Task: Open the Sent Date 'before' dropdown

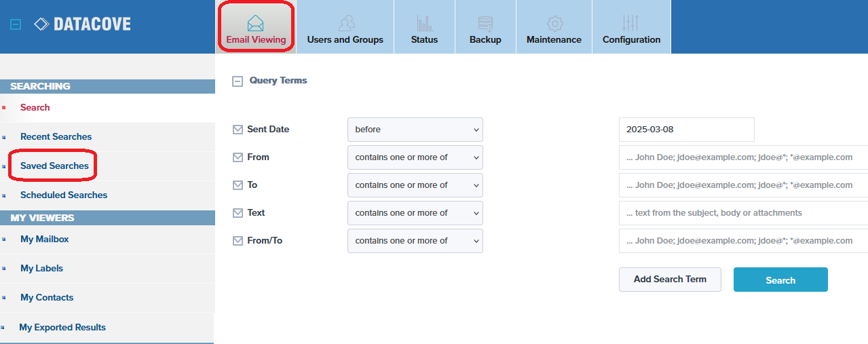Action: 415,130
